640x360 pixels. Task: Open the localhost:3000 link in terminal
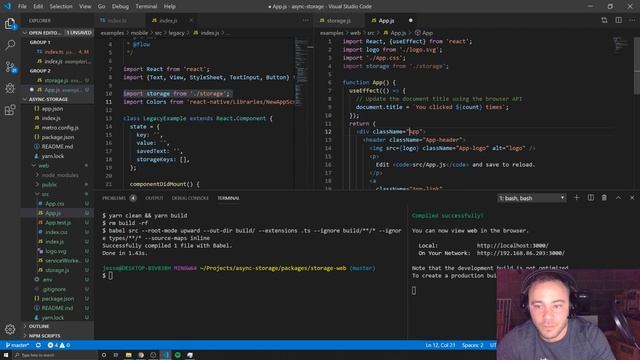click(x=513, y=246)
